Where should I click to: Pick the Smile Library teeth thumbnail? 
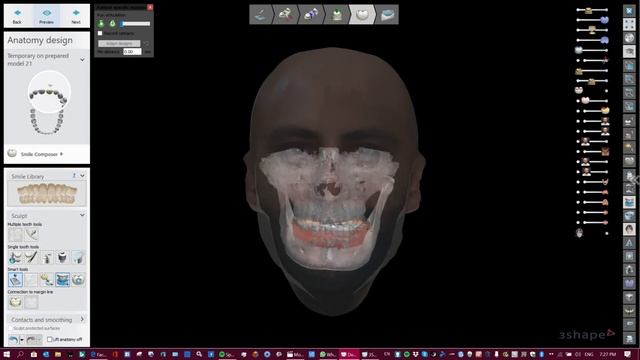[47, 193]
